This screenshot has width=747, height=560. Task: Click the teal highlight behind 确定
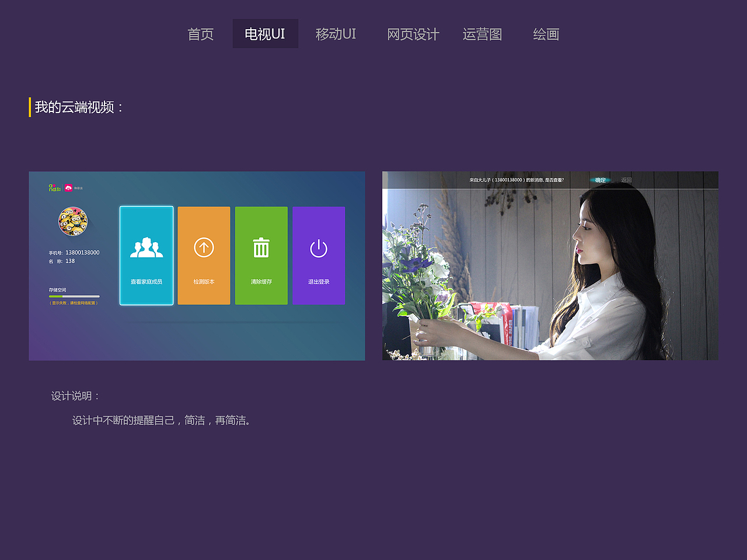[599, 180]
